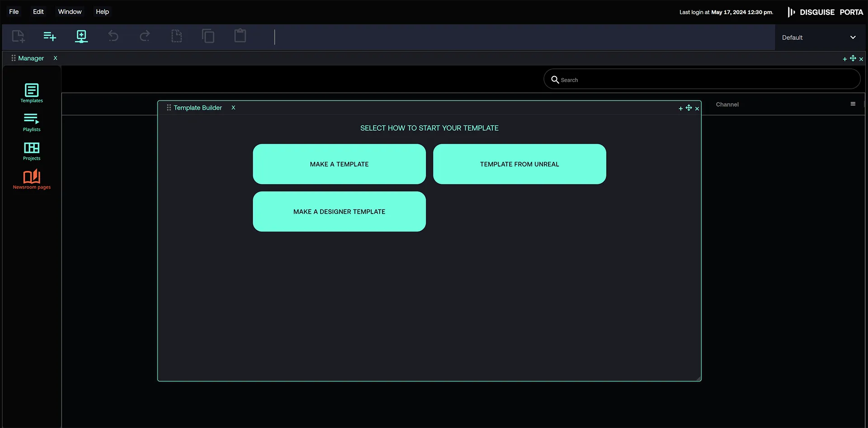Open the Templates section in the sidebar
The width and height of the screenshot is (868, 428).
[x=31, y=93]
